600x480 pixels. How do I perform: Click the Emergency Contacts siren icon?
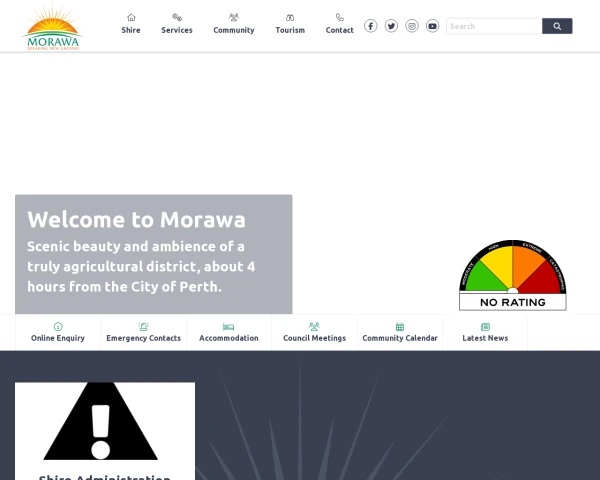[x=144, y=327]
